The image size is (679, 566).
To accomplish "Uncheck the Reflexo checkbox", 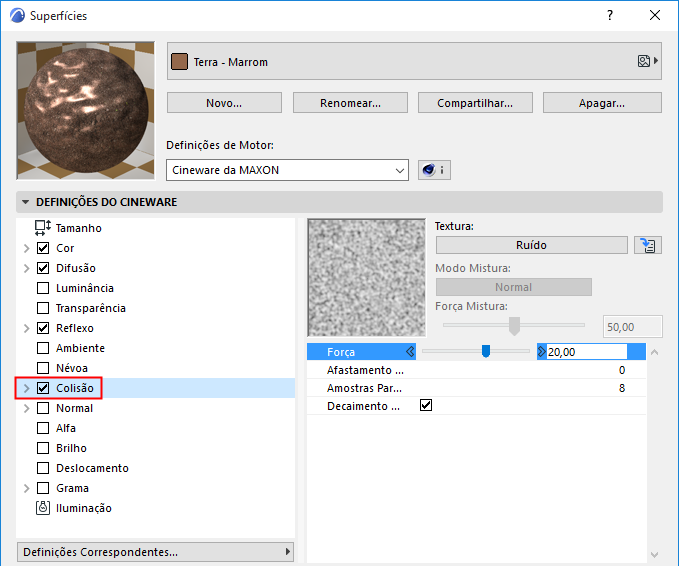I will click(43, 328).
